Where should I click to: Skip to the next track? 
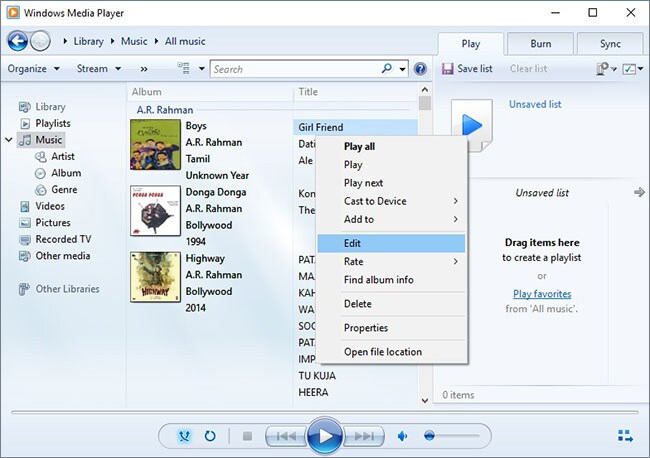365,436
